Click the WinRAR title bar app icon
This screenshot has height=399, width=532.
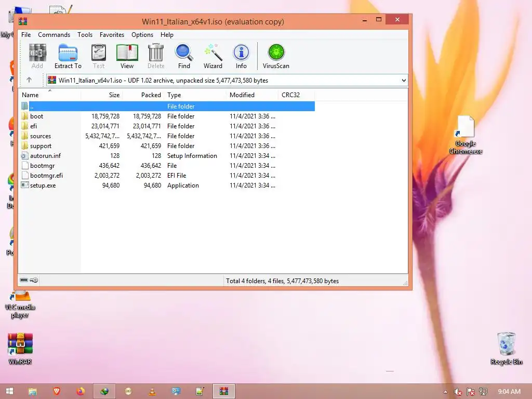(23, 21)
